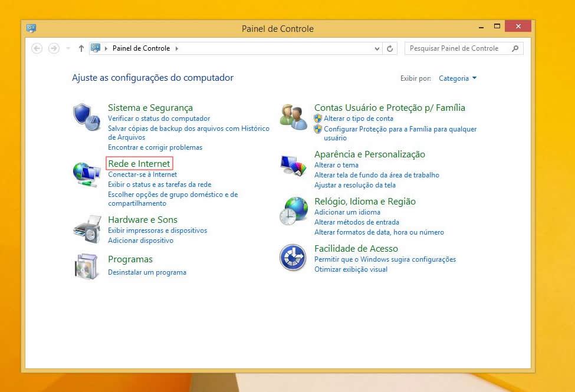Screen dimensions: 575x392
Task: Click the Relógio, Idioma e Região globe-clock icon
Action: (293, 210)
